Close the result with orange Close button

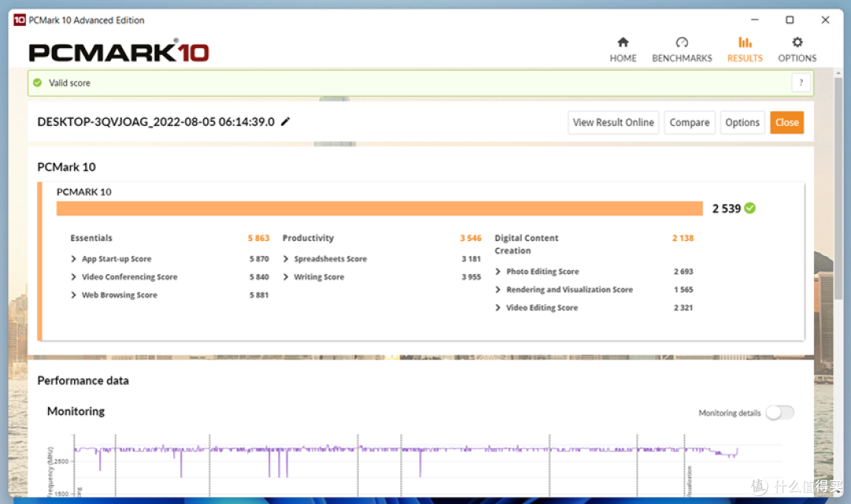point(786,122)
